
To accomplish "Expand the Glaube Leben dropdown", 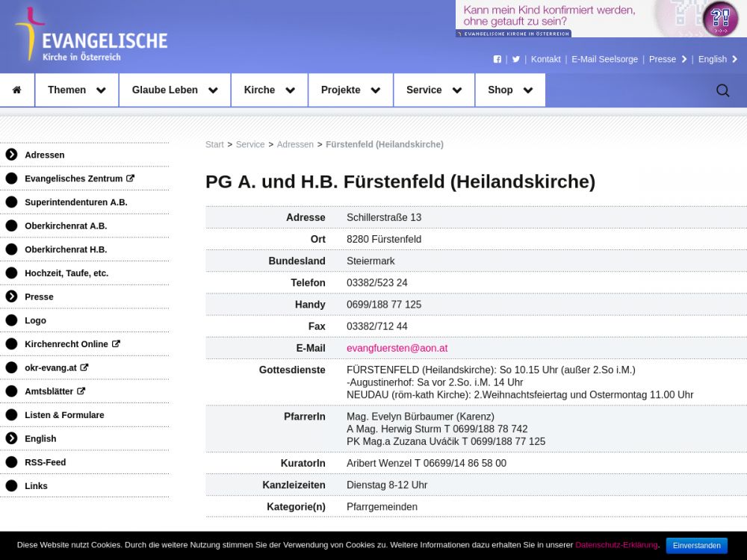I will (174, 90).
